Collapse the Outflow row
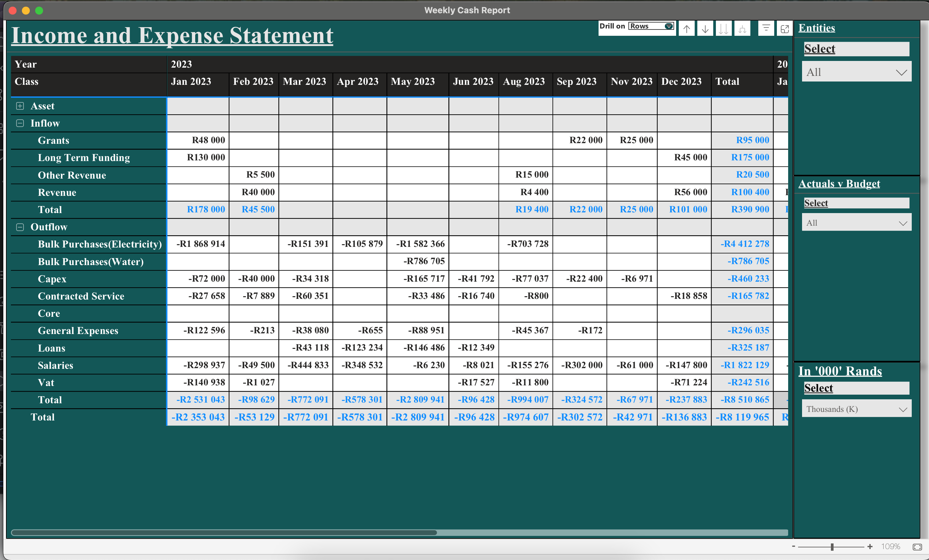Viewport: 929px width, 560px height. (x=20, y=227)
